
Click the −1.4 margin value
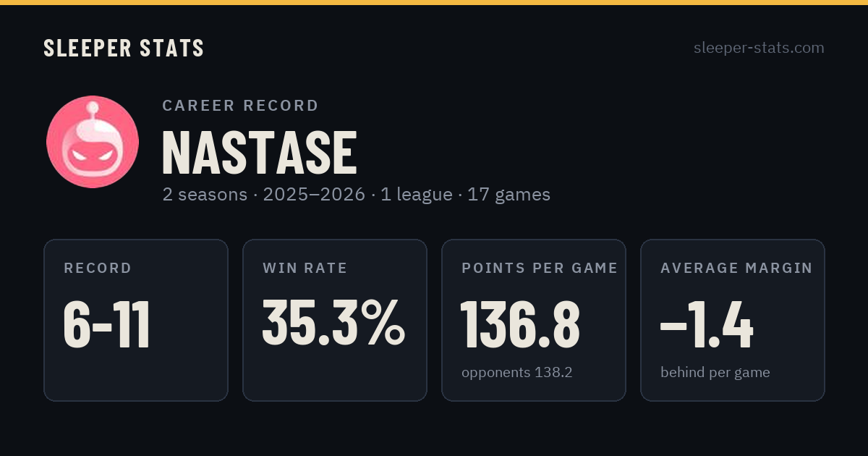click(x=707, y=325)
